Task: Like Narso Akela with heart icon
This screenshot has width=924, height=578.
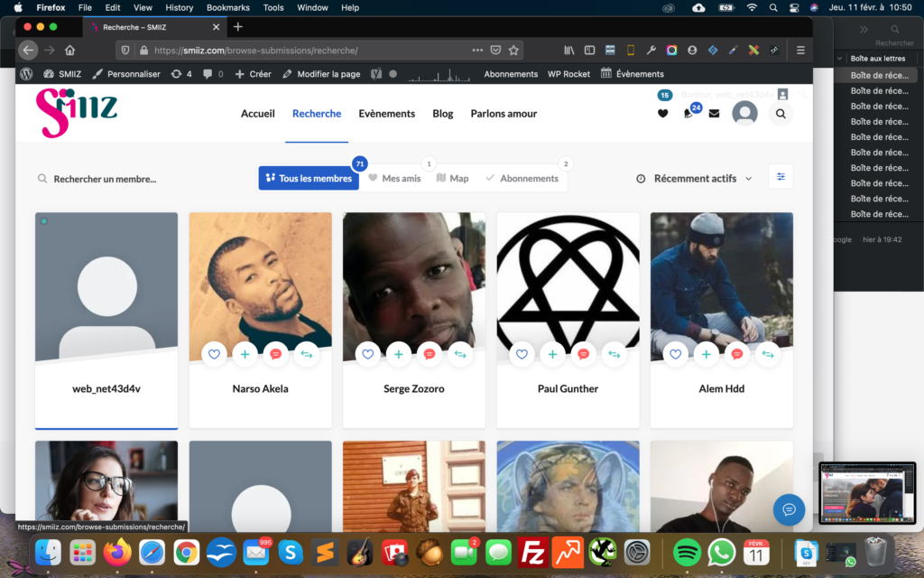Action: 214,354
